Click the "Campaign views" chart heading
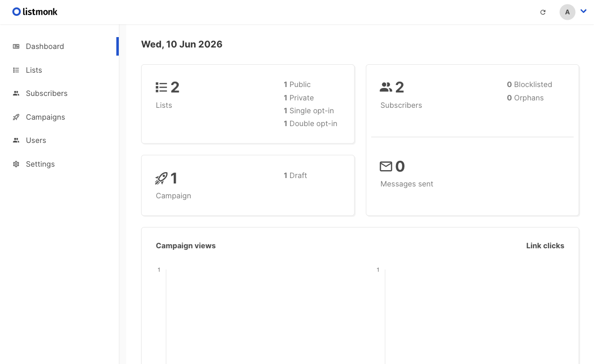Screen dimensions: 594x364 (x=186, y=246)
